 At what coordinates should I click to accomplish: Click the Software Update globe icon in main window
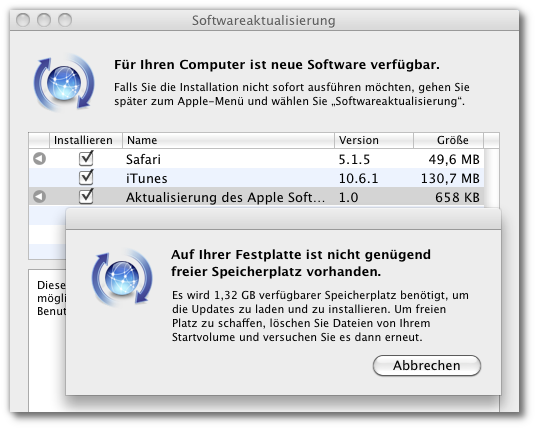64,83
